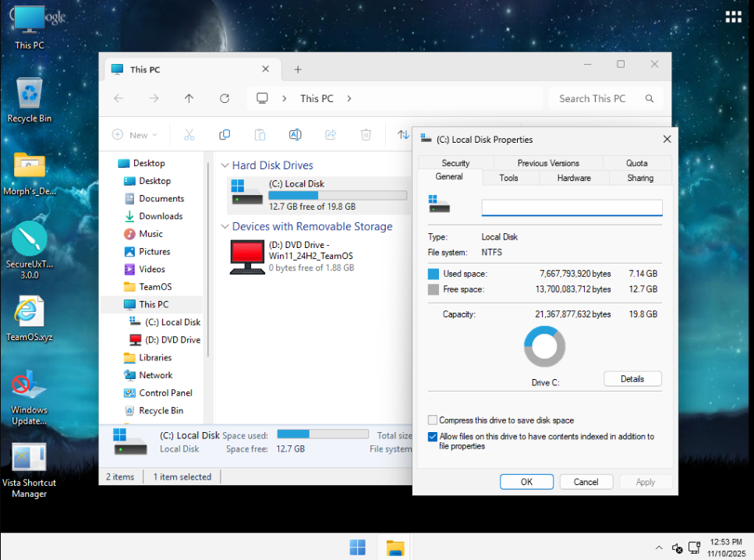Open the TeamOS.xyz desktop shortcut
This screenshot has height=560, width=754.
[x=29, y=319]
